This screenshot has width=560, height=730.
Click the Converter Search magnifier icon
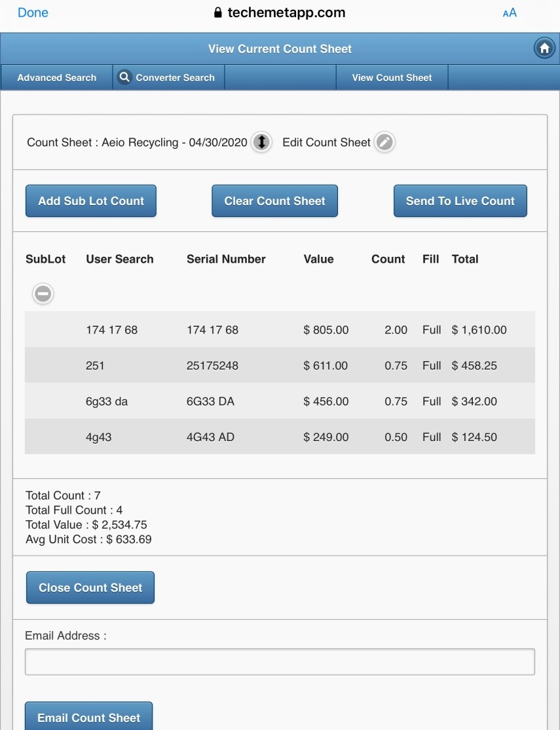pyautogui.click(x=124, y=77)
